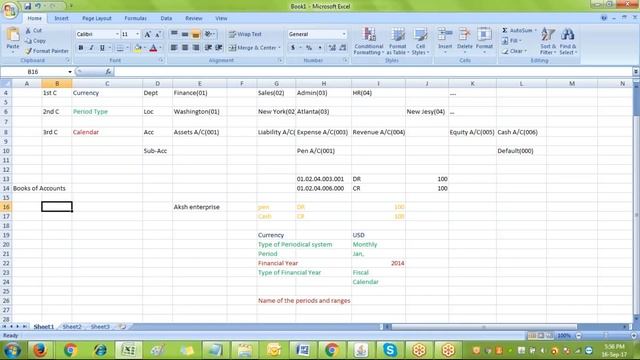The height and width of the screenshot is (360, 640).
Task: Set top vertical alignment
Action: pos(174,34)
